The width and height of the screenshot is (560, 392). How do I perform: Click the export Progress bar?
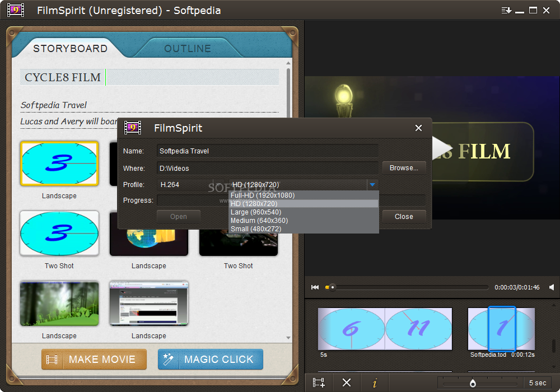[291, 200]
